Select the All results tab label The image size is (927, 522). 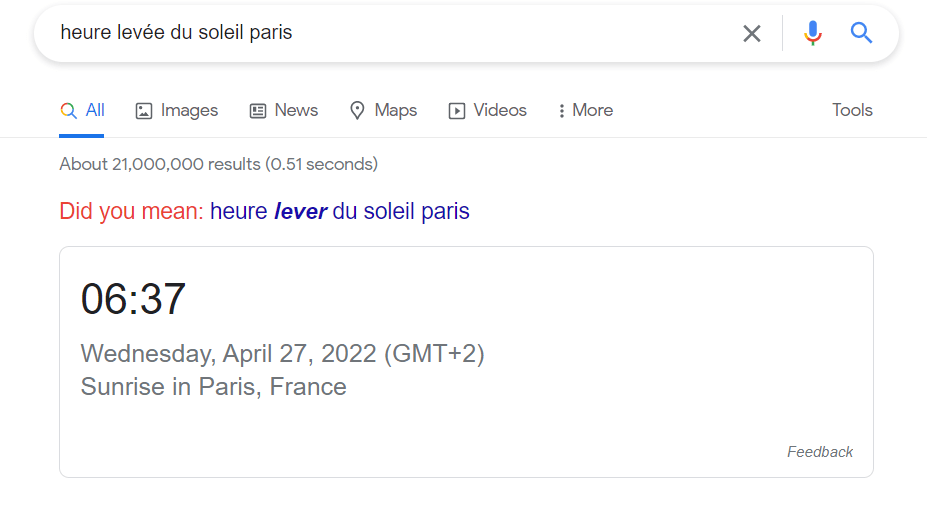point(95,110)
